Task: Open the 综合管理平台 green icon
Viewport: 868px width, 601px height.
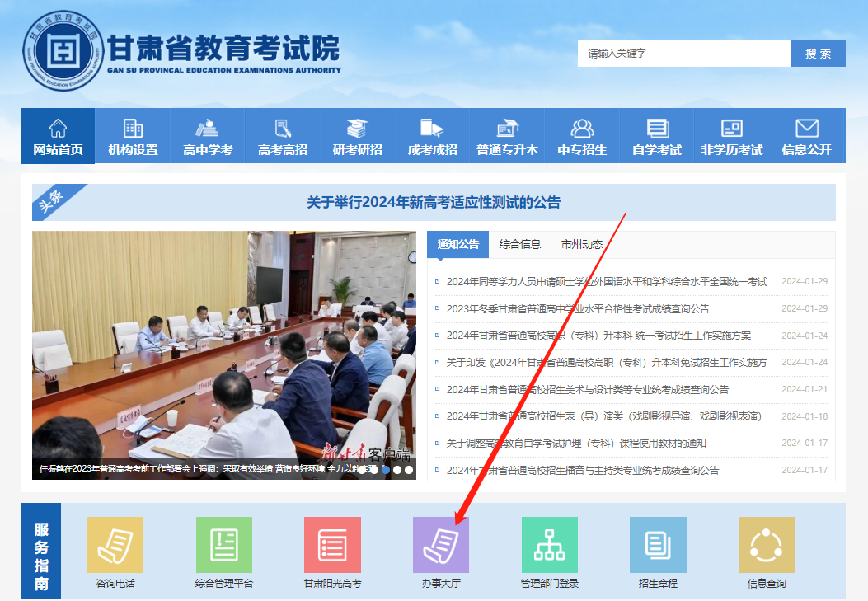Action: click(223, 545)
